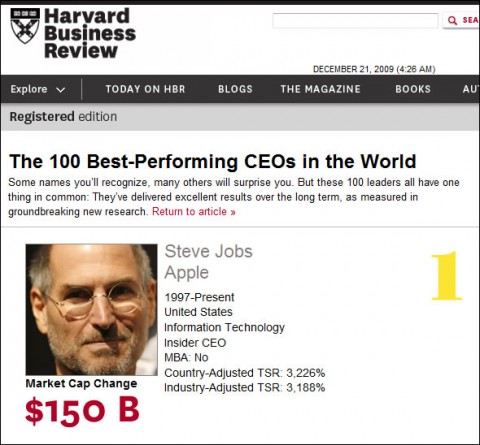The height and width of the screenshot is (445, 480).
Task: Expand the Explore dropdown chevron
Action: (x=61, y=90)
